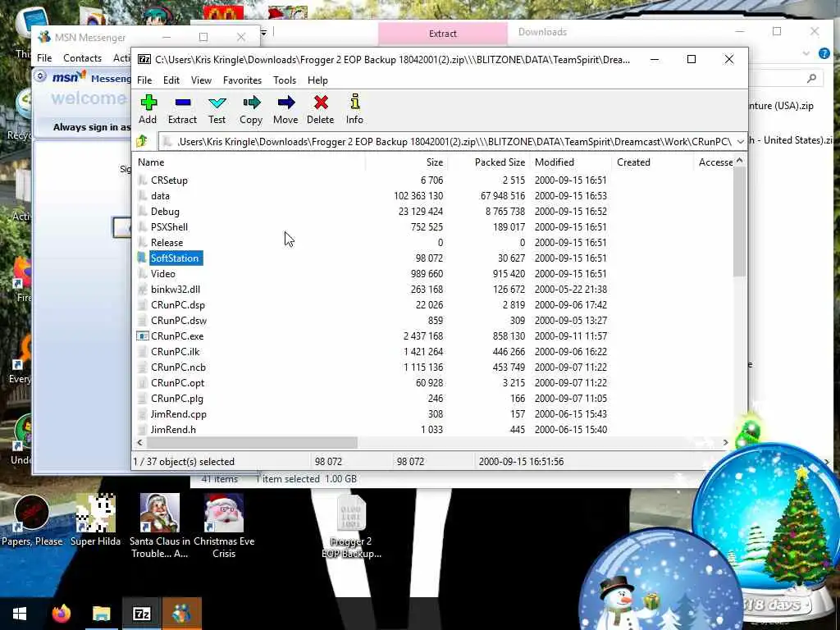This screenshot has height=630, width=840.
Task: Open the Favorites menu
Action: [242, 80]
